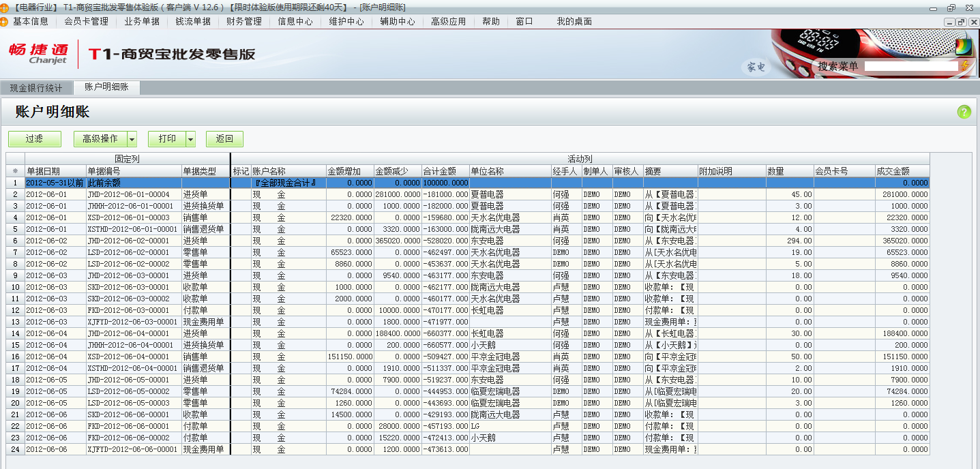Screen dimensions: 980x469
Task: Click the lightning icon beside the search box
Action: [x=964, y=67]
